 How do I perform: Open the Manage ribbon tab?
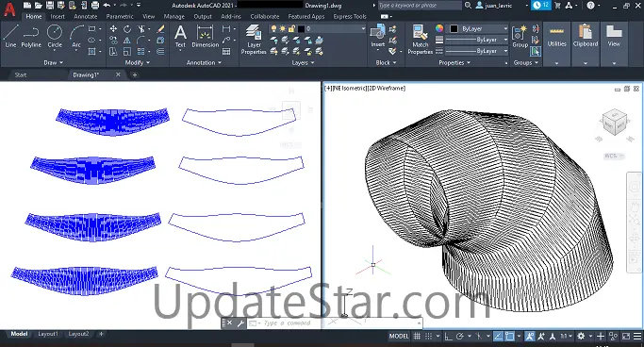tap(174, 16)
